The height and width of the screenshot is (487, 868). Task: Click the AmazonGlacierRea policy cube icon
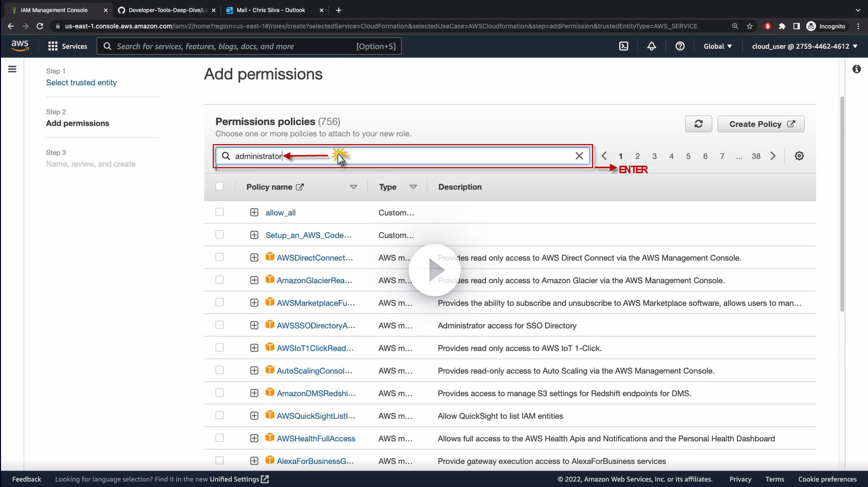(270, 280)
